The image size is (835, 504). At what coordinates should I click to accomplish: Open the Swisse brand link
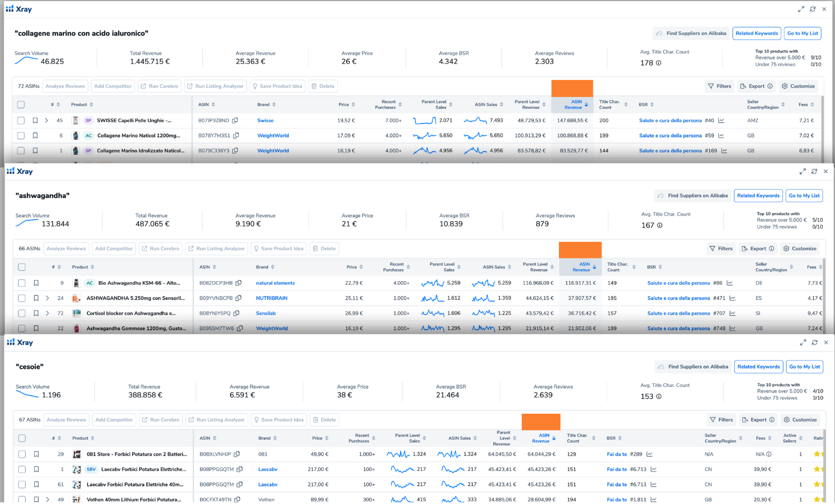point(265,121)
